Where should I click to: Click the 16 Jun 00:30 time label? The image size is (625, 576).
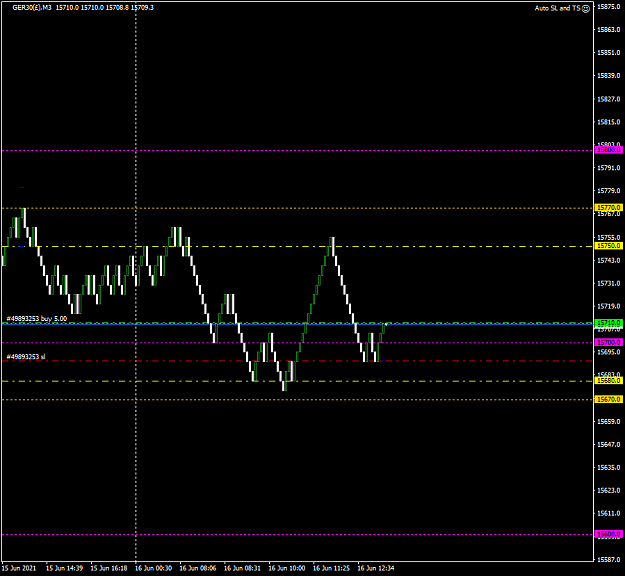pos(153,568)
